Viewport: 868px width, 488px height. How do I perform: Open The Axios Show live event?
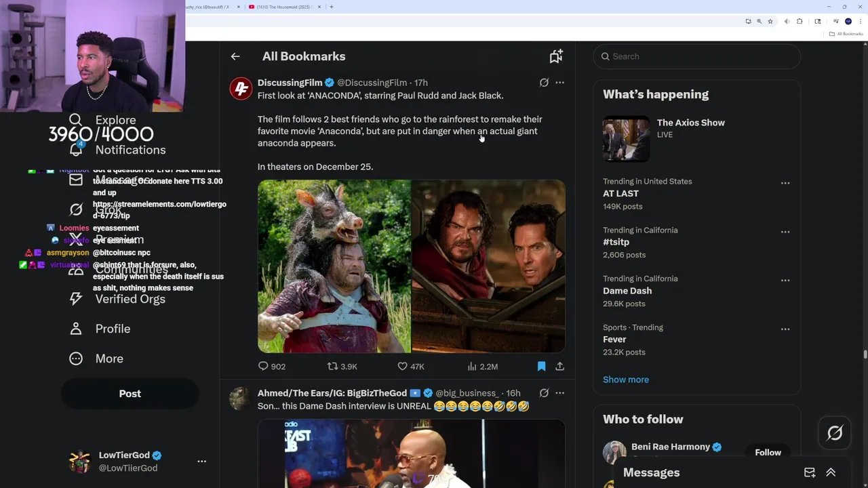[x=696, y=138]
